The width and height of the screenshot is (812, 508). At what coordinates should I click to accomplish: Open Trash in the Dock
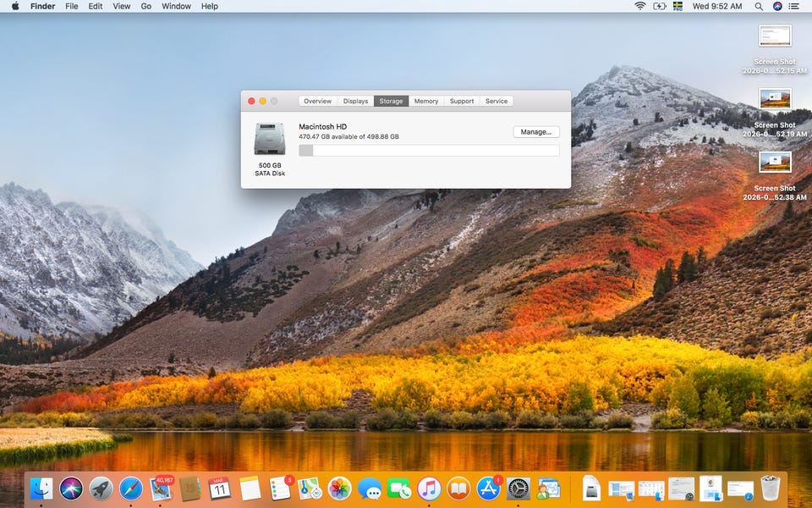[770, 488]
